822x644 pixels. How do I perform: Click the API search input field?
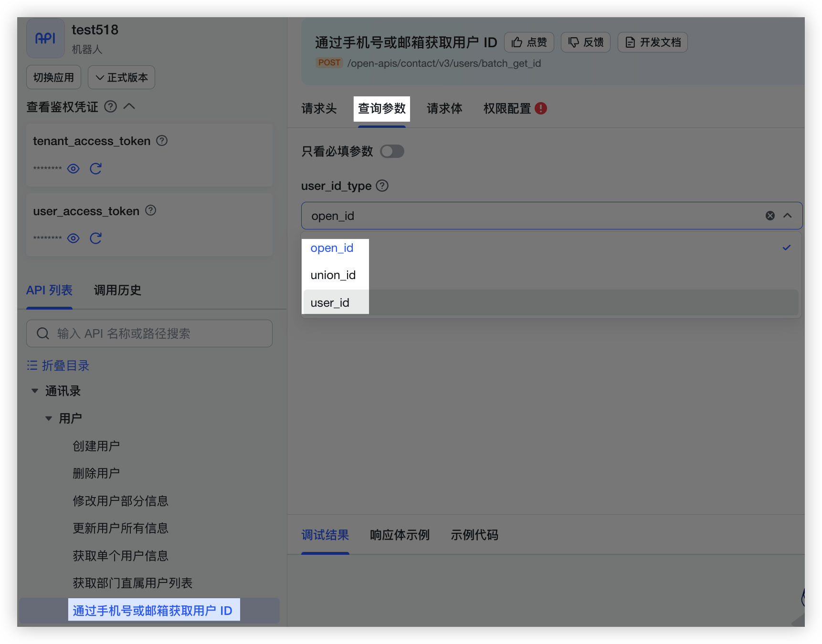158,333
